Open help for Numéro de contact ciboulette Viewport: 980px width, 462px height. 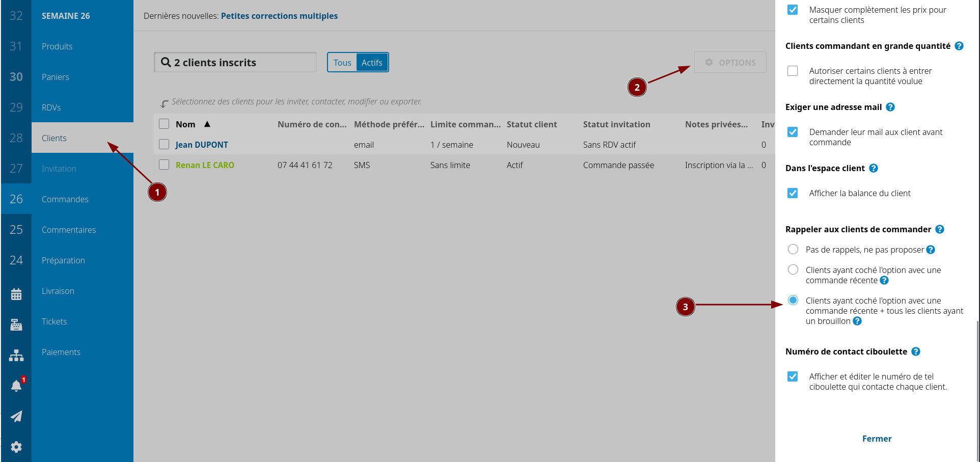point(916,351)
